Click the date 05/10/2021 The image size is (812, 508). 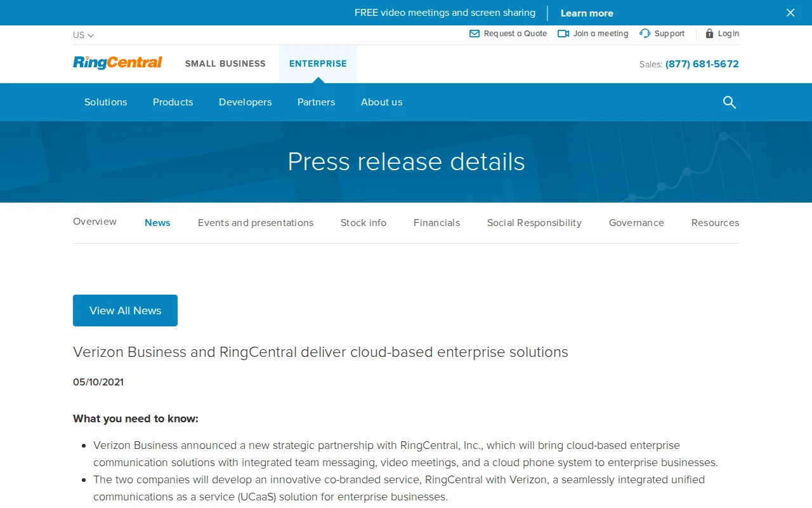98,382
